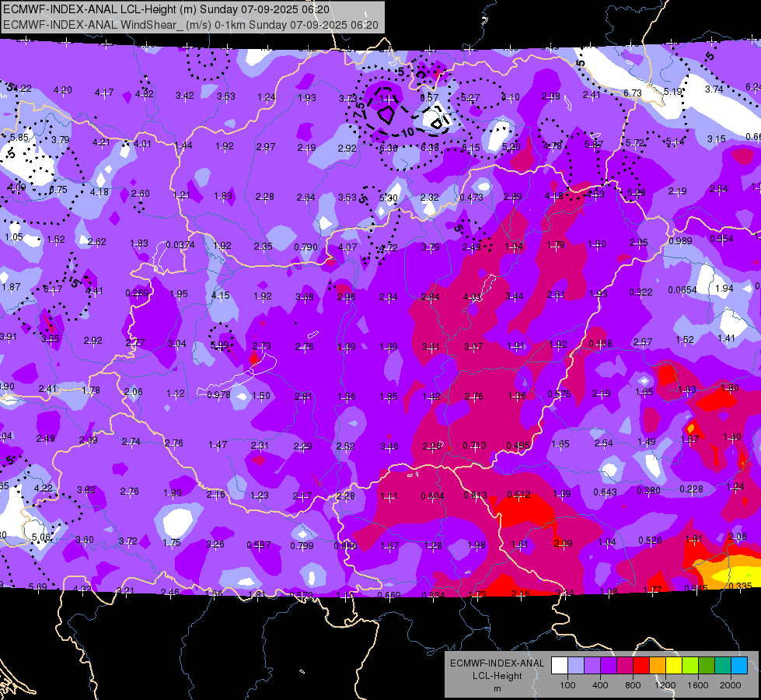
Task: Click the WindShear_ (m/s) 0-1km title line
Action: coord(190,25)
